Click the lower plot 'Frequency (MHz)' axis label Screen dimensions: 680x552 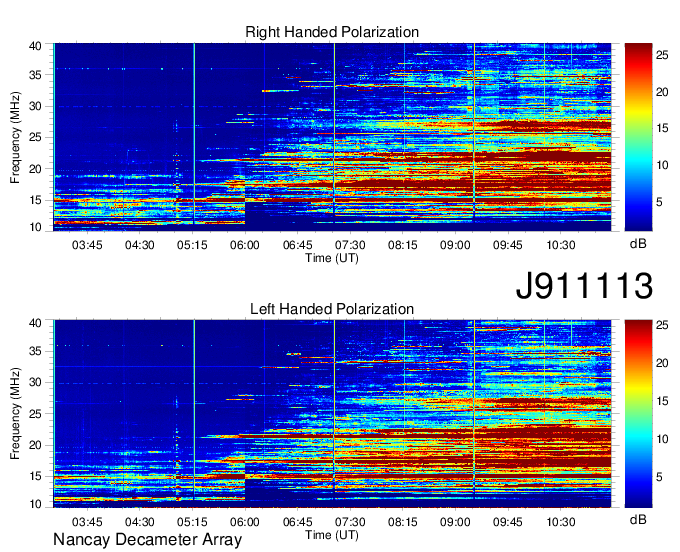15,414
